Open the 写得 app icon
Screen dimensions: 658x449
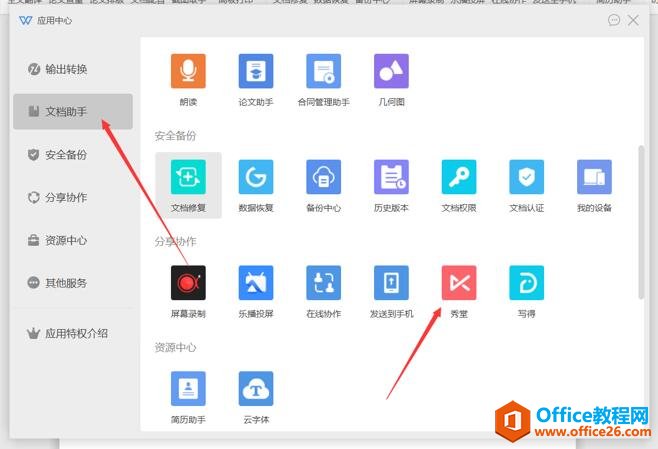coord(526,283)
